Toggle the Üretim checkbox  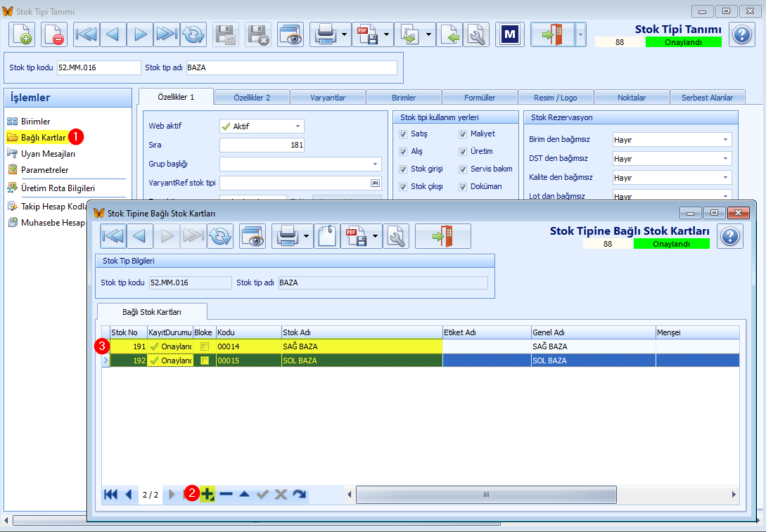(x=463, y=152)
